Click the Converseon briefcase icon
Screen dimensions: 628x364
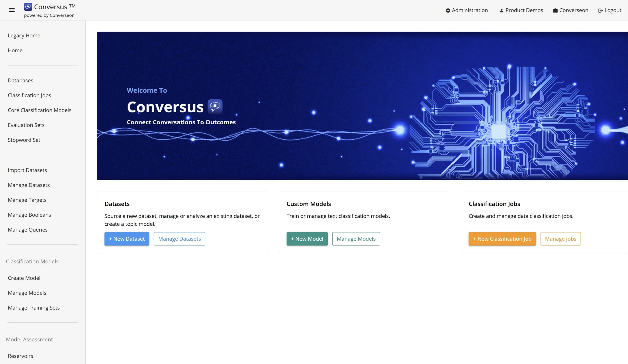555,11
